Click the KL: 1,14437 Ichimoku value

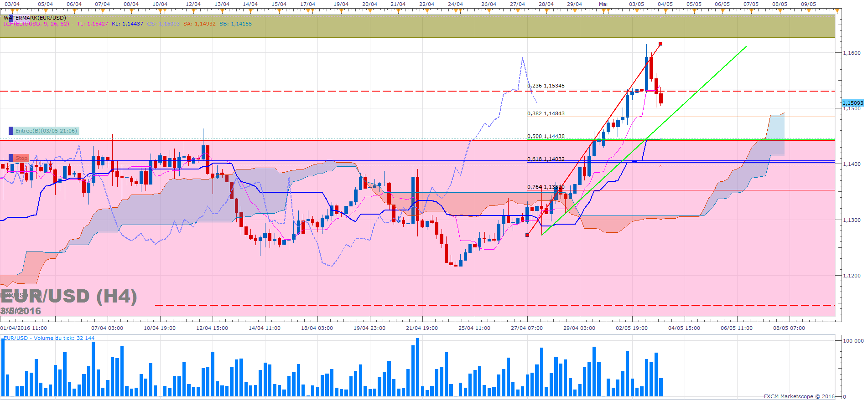pyautogui.click(x=127, y=24)
